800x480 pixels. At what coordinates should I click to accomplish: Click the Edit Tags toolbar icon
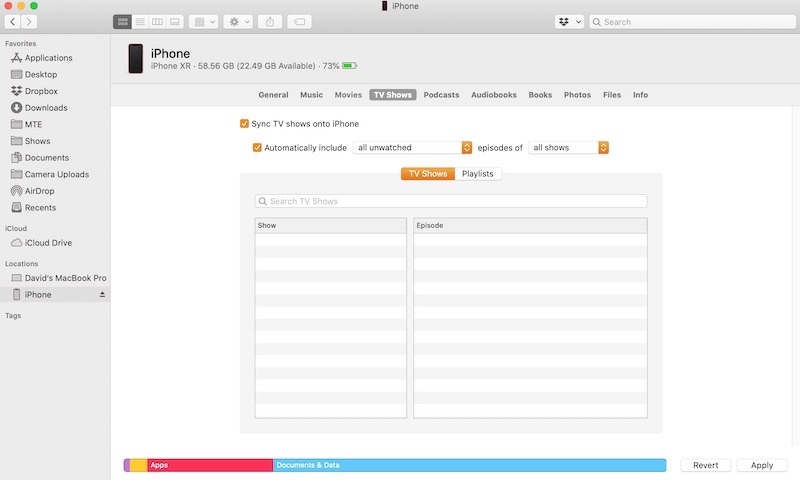coord(298,21)
